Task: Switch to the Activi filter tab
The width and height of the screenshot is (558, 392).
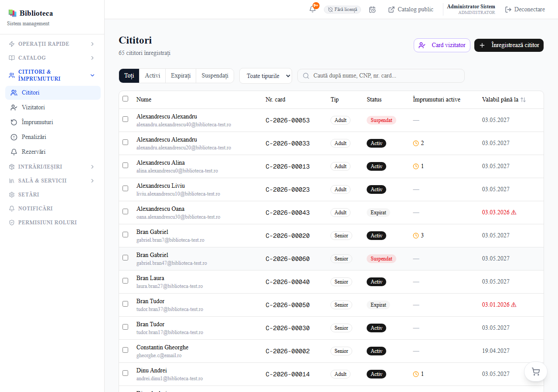Action: point(153,76)
